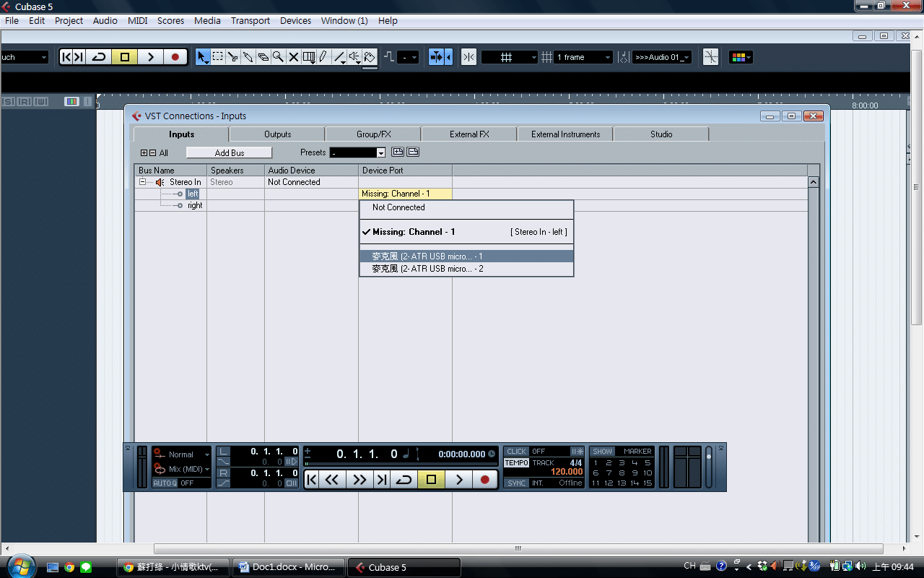Pick the Mute tool (X) in toolbar

coord(293,57)
